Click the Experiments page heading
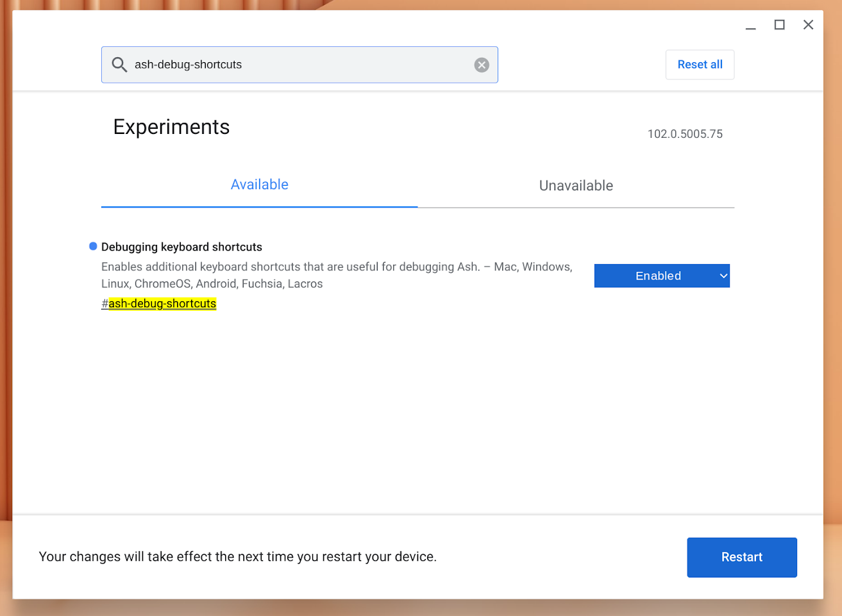The height and width of the screenshot is (616, 842). 171,126
